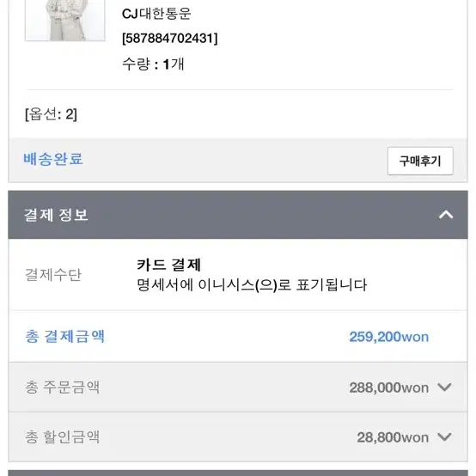
Task: Expand the 총 할인금액 chevron arrow
Action: (x=444, y=437)
